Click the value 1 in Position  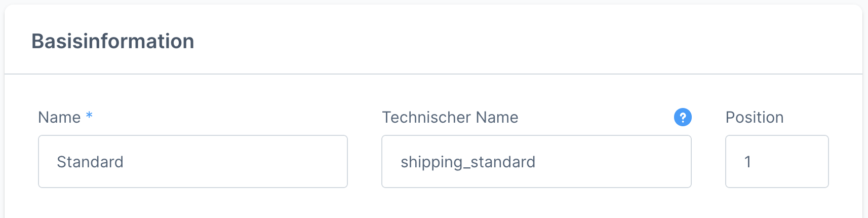coord(747,162)
